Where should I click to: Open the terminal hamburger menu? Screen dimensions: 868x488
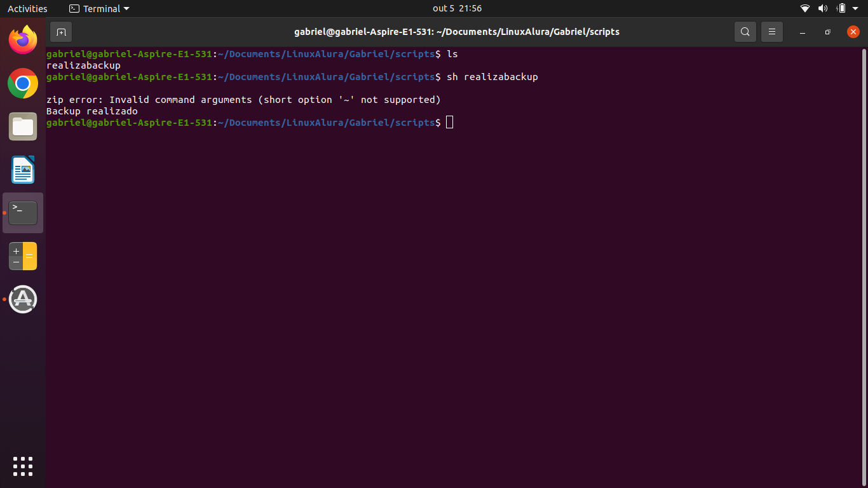772,32
